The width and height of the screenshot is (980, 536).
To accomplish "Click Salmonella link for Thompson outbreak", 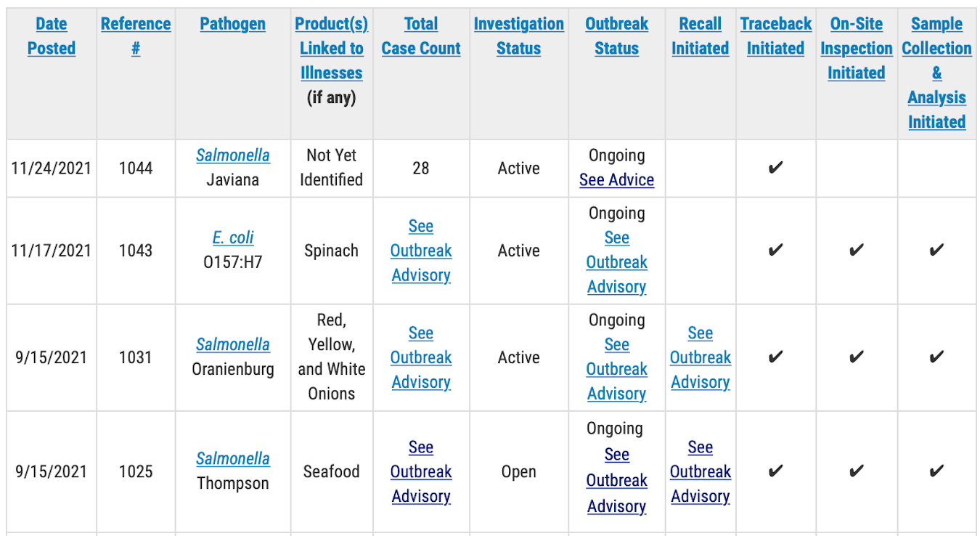I will (x=232, y=458).
